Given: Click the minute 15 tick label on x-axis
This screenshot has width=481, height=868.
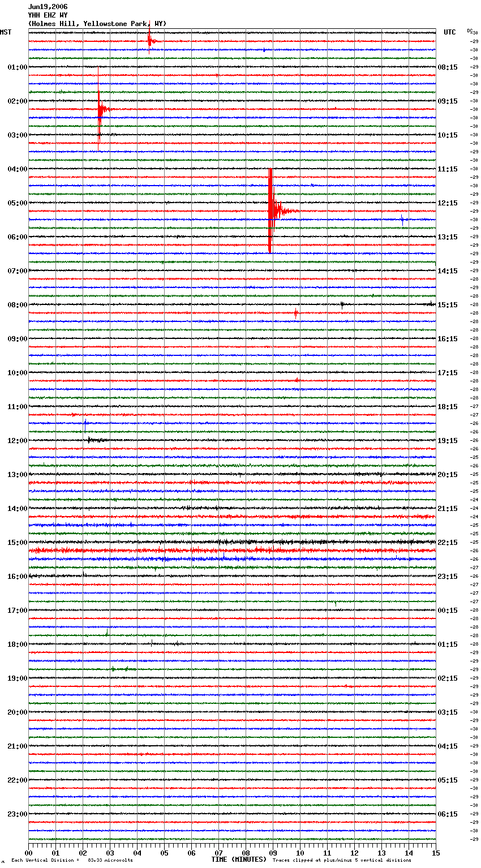Looking at the screenshot, I should tap(436, 853).
